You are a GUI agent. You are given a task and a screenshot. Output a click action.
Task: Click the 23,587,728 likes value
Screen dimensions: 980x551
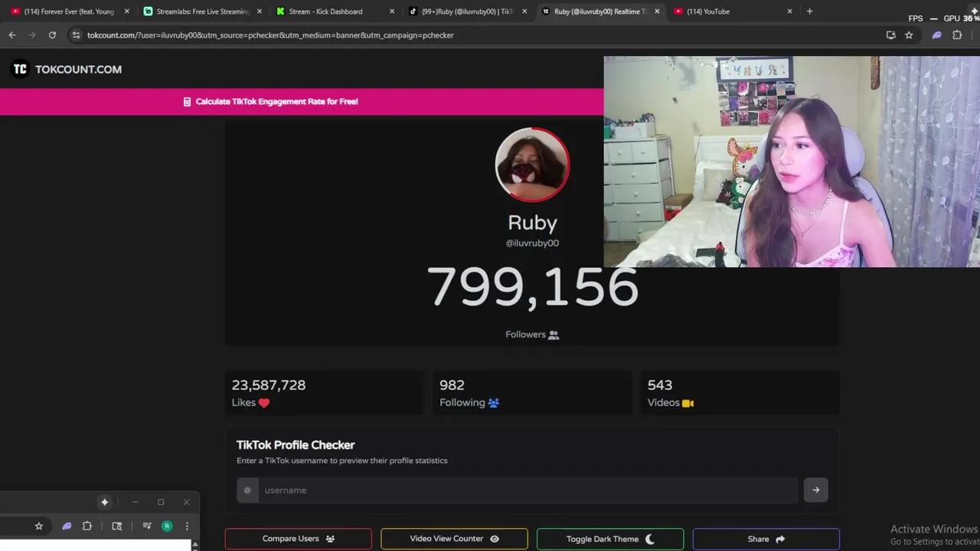(269, 385)
